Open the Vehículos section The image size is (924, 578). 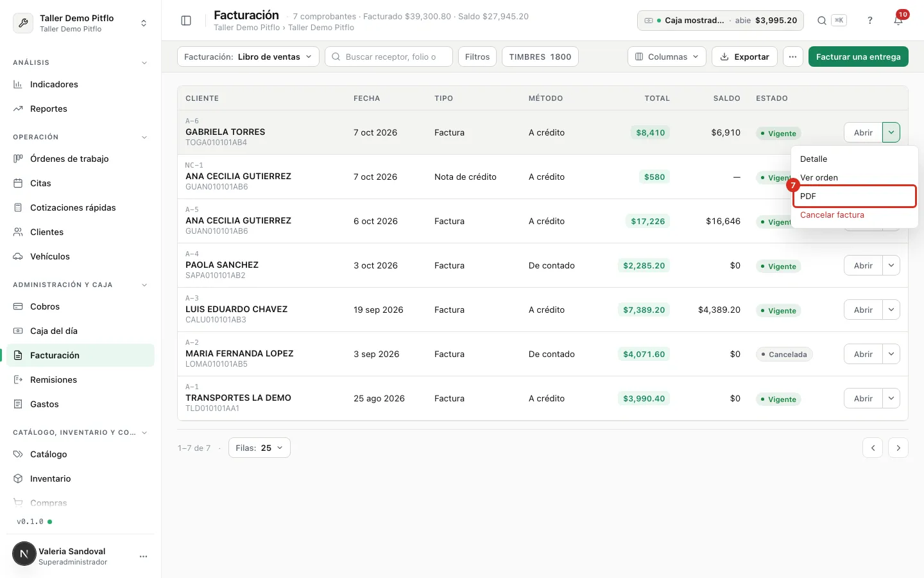80,256
